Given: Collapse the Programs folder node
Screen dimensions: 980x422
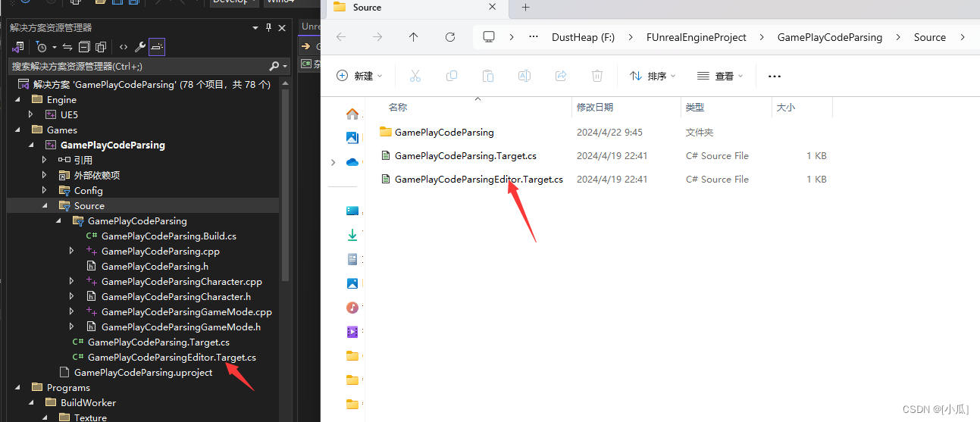Looking at the screenshot, I should click(17, 387).
